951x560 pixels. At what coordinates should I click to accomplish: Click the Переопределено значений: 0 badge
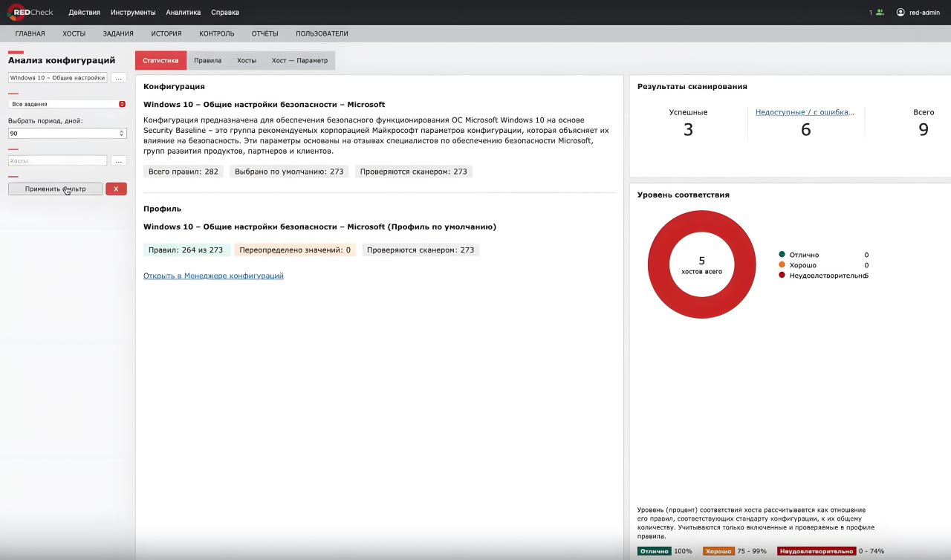295,250
